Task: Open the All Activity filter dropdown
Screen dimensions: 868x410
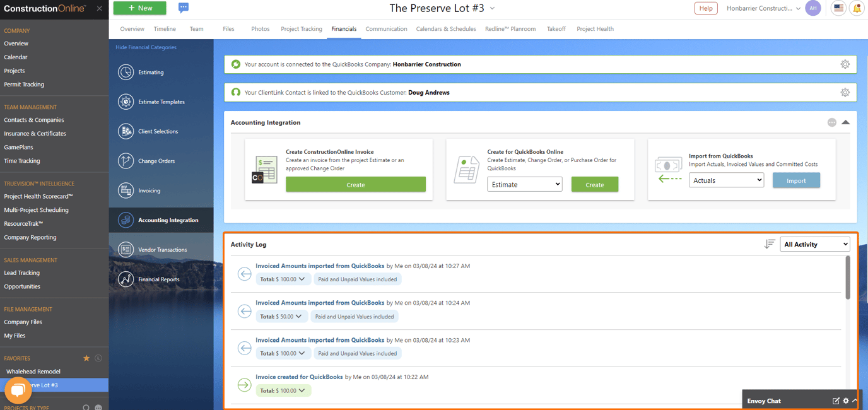Action: pyautogui.click(x=815, y=243)
